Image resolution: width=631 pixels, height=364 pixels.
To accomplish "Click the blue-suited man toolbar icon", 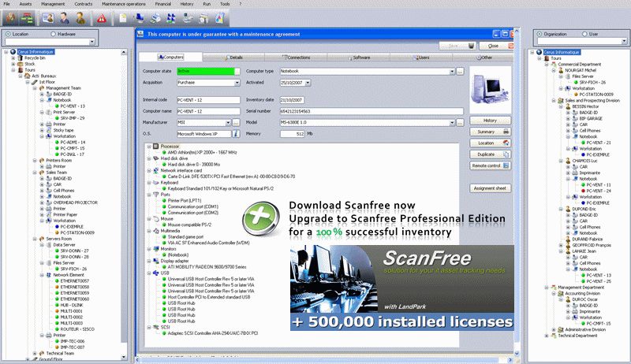I will pos(64,18).
